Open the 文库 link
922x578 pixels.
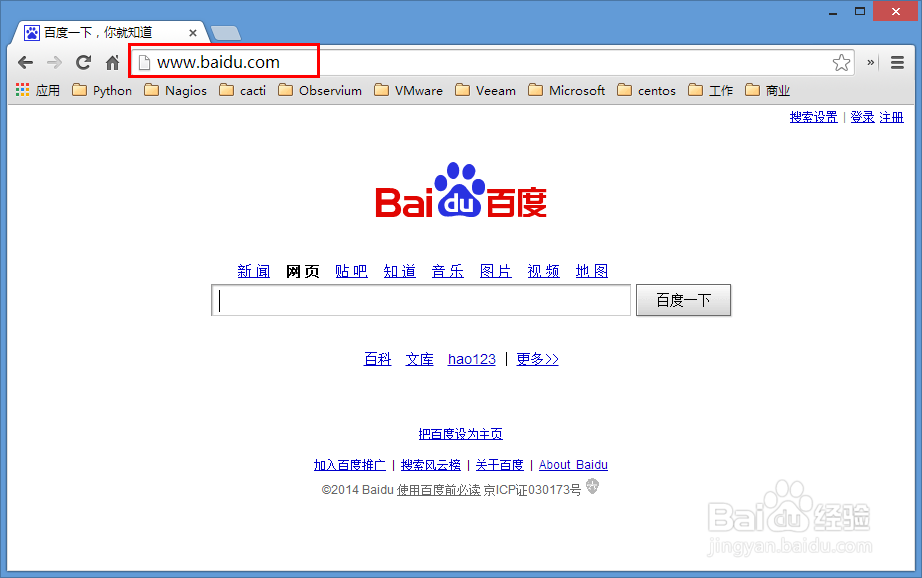[x=419, y=359]
